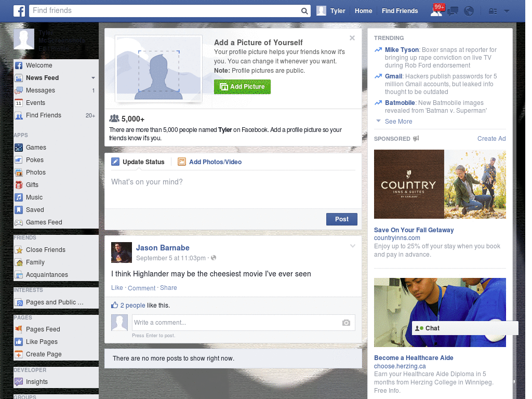Attach a photo using comment camera icon
This screenshot has height=399, width=532.
point(346,323)
